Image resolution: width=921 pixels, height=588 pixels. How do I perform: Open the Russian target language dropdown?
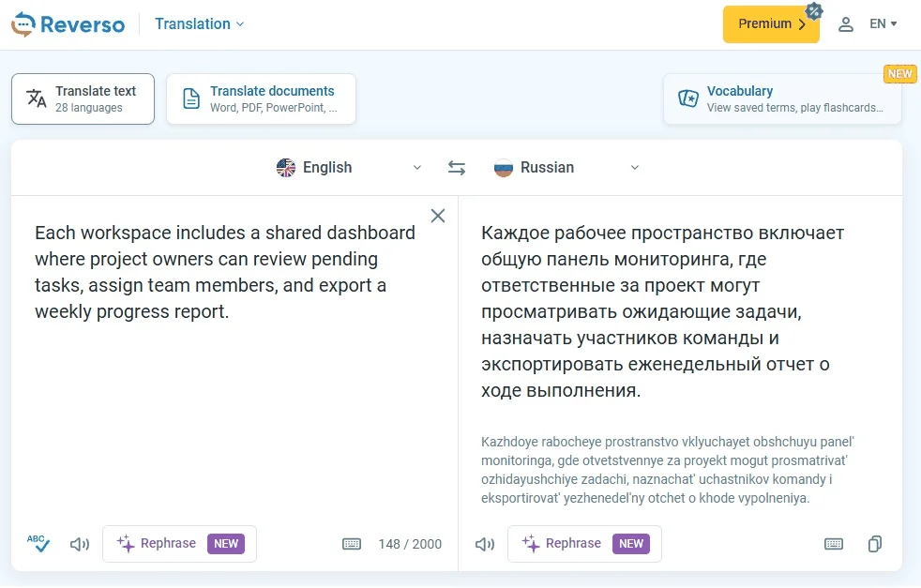coord(566,168)
